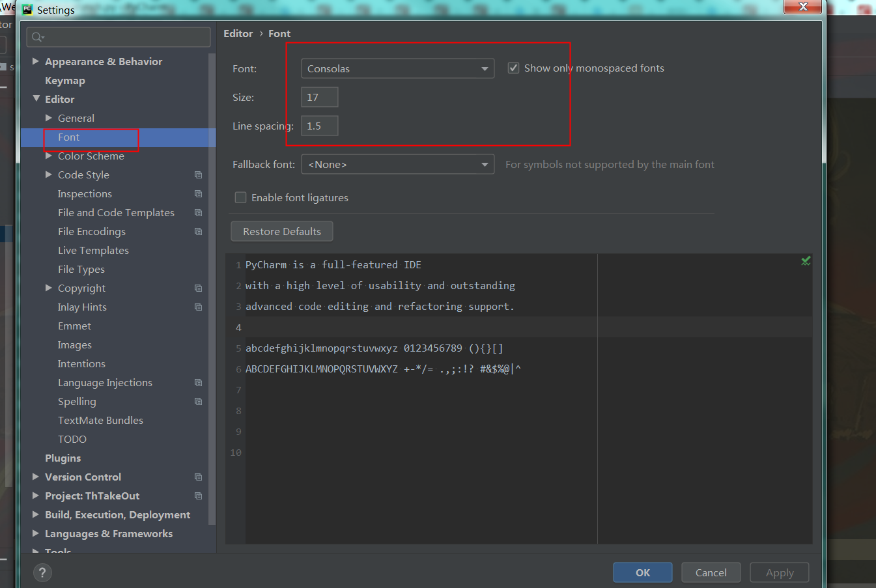Click the magnifier icon in the search field
Viewport: 876px width, 588px height.
pyautogui.click(x=36, y=37)
